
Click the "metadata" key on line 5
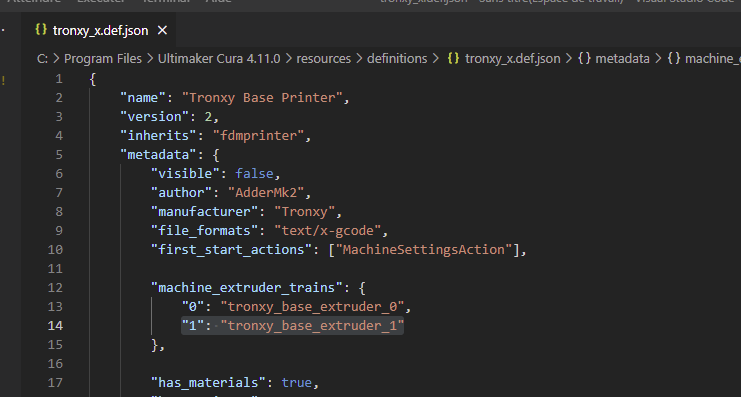coord(158,155)
